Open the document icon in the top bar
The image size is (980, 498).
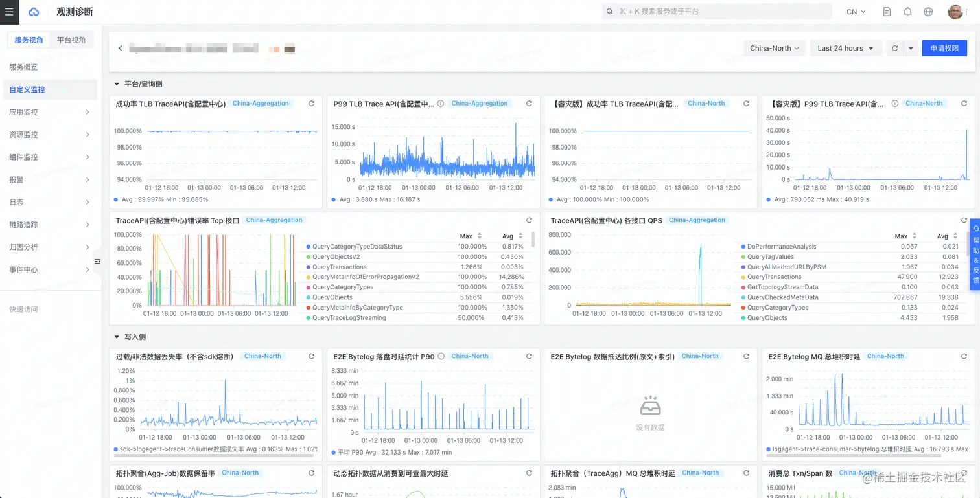tap(887, 12)
